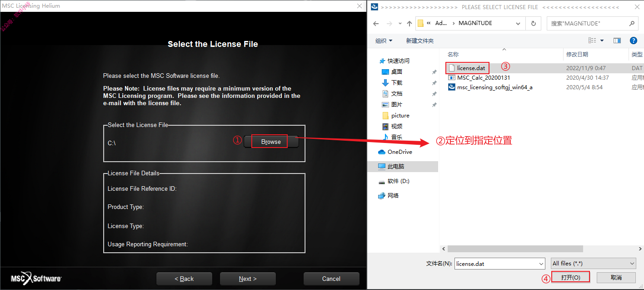The image size is (644, 290).
Task: Click the msc_licensing_softgj_win64_a installer icon
Action: point(452,87)
